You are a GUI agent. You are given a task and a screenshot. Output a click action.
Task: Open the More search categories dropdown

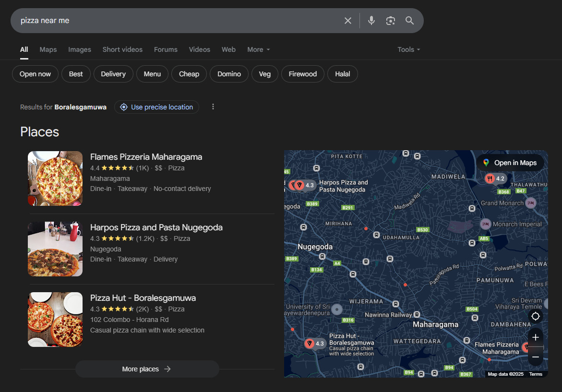[258, 50]
